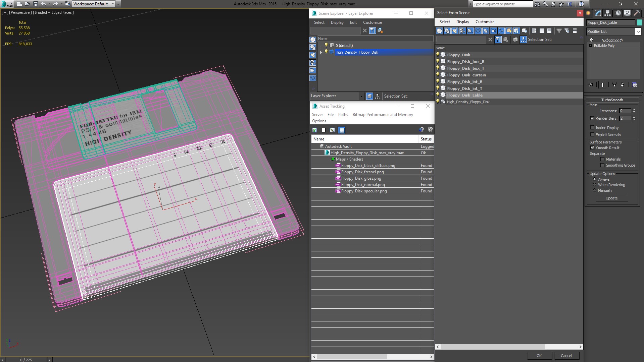Open Edit menu in Scene Explorer
The width and height of the screenshot is (644, 362).
click(353, 22)
